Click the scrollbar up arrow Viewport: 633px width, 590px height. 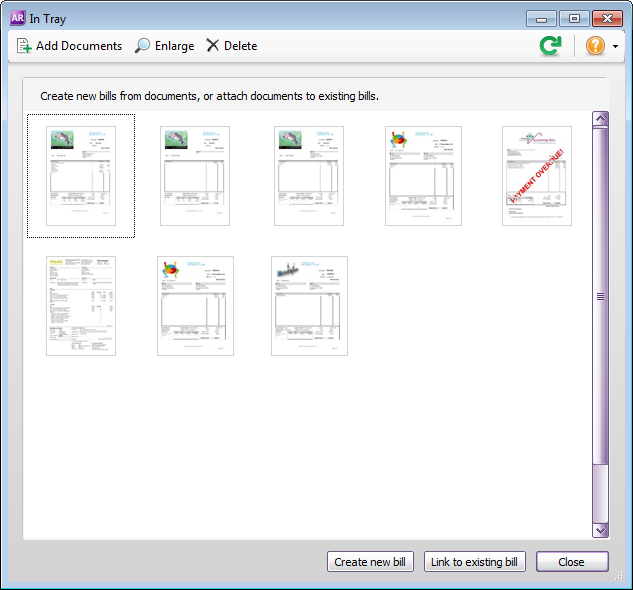click(600, 119)
